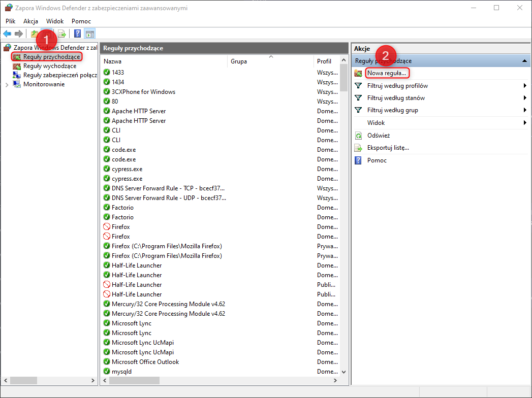
Task: Click the up-one-level folder toolbar icon
Action: (x=34, y=34)
